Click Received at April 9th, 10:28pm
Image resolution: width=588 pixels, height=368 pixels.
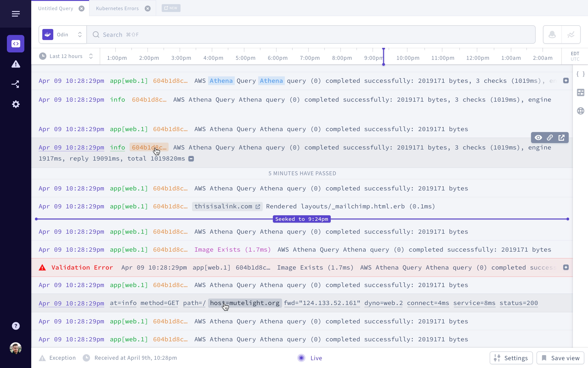(x=136, y=358)
